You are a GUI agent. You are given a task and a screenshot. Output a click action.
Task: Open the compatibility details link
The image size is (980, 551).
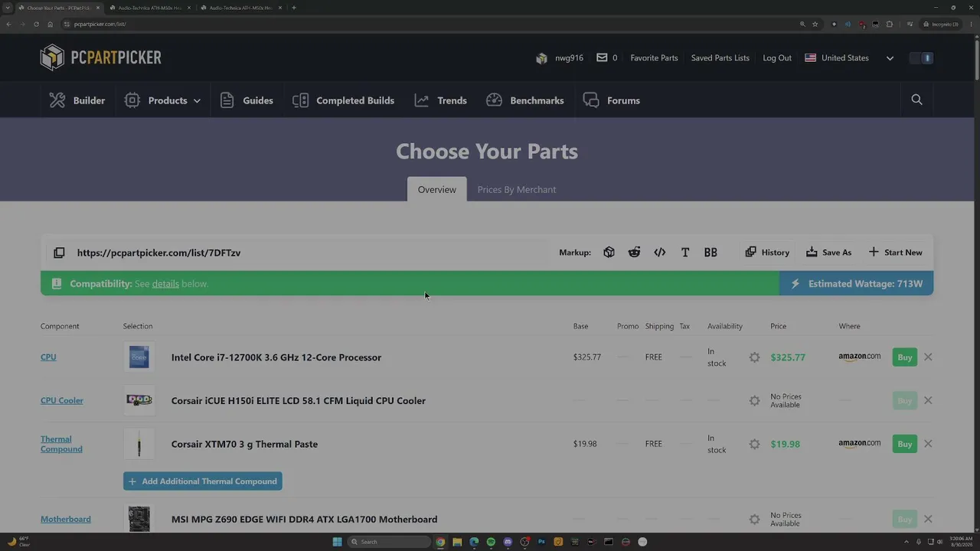click(165, 284)
